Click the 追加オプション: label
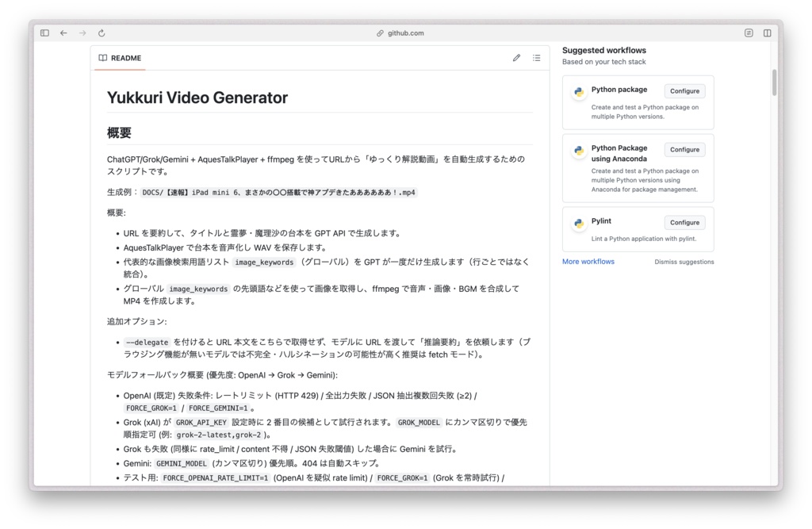This screenshot has height=529, width=812. click(136, 321)
